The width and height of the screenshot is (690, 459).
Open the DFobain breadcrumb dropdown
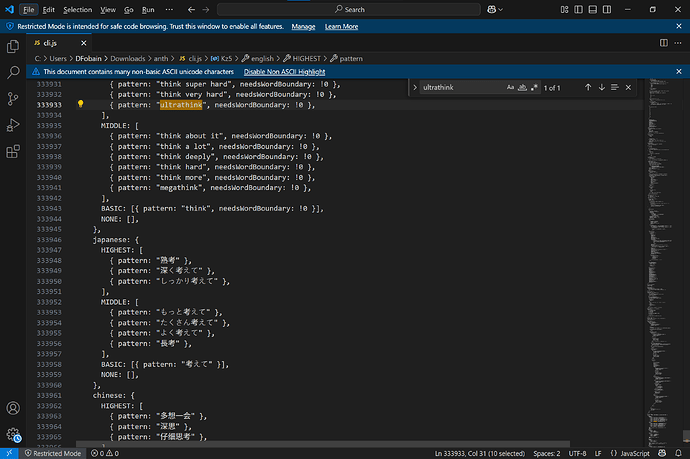click(88, 59)
